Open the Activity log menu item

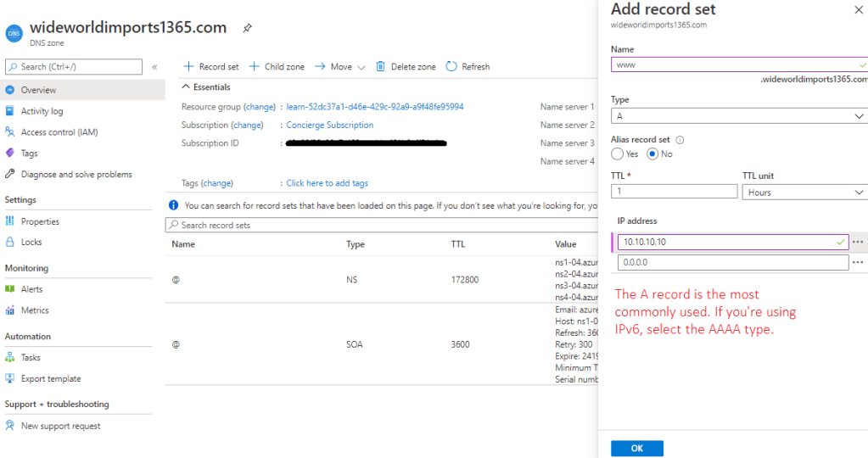[x=42, y=111]
